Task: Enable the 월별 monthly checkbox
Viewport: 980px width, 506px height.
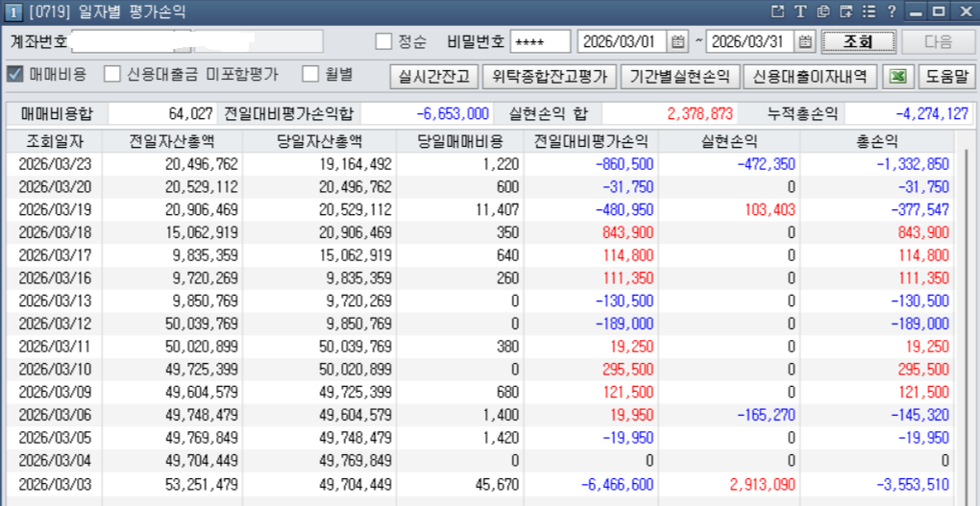Action: [x=310, y=75]
